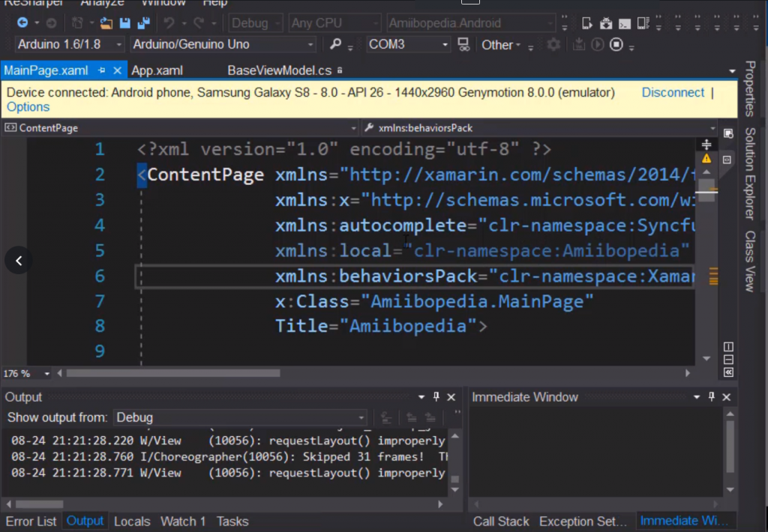This screenshot has width=768, height=532.
Task: Toggle auto-hide pin on Immediate Window
Action: pyautogui.click(x=711, y=396)
